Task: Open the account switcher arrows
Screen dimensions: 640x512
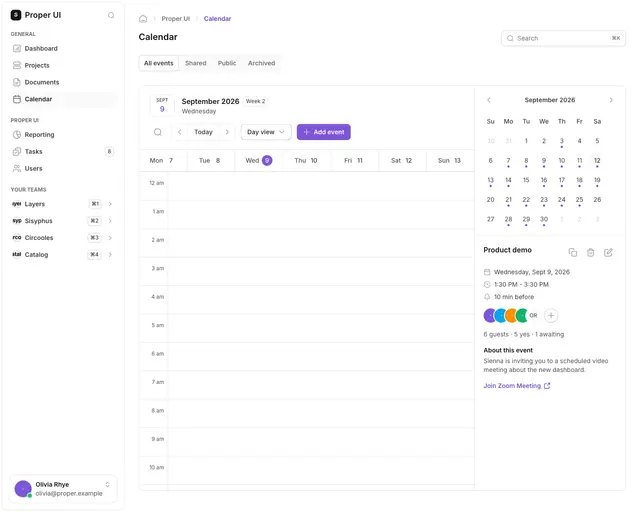Action: (108, 485)
